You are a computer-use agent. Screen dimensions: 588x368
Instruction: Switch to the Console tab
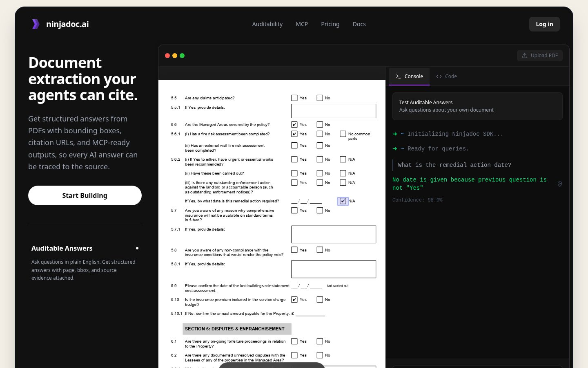(x=409, y=76)
